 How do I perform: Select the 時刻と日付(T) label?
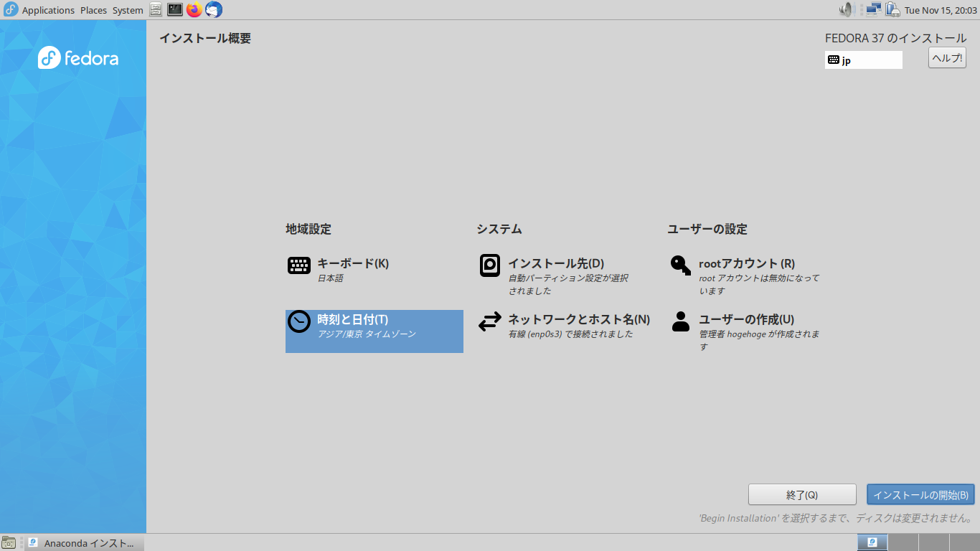coord(353,319)
